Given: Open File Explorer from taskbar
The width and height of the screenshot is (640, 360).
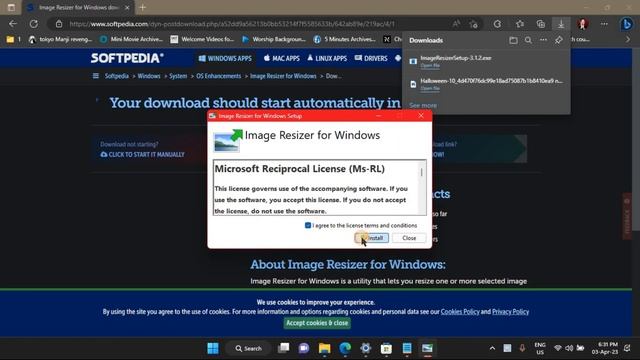Looking at the screenshot, I should [324, 348].
